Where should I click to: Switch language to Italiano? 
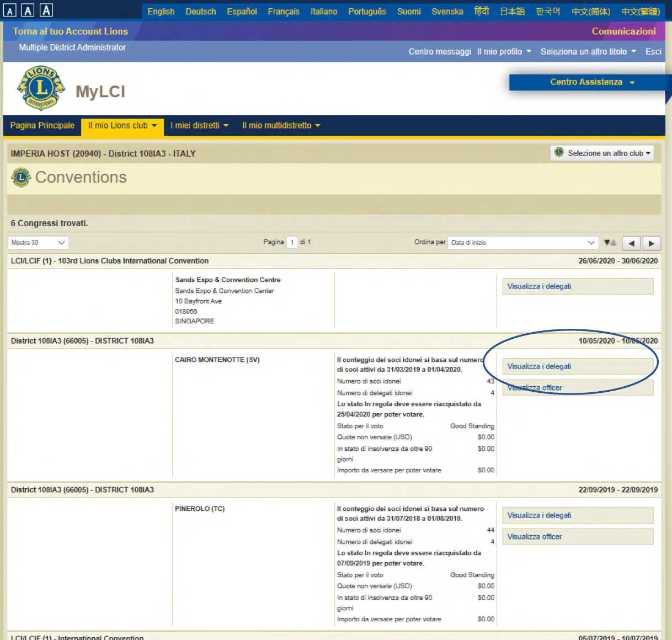(324, 12)
